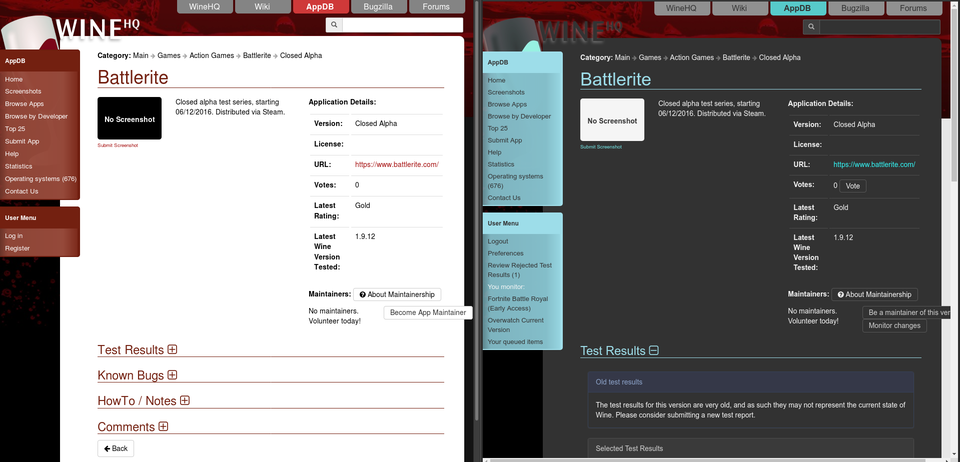The height and width of the screenshot is (462, 960).
Task: Click Contact Us in the left red sidebar
Action: click(x=21, y=191)
